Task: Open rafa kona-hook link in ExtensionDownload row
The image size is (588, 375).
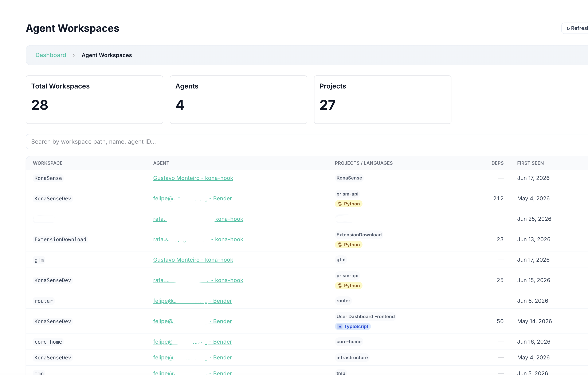Action: point(198,239)
